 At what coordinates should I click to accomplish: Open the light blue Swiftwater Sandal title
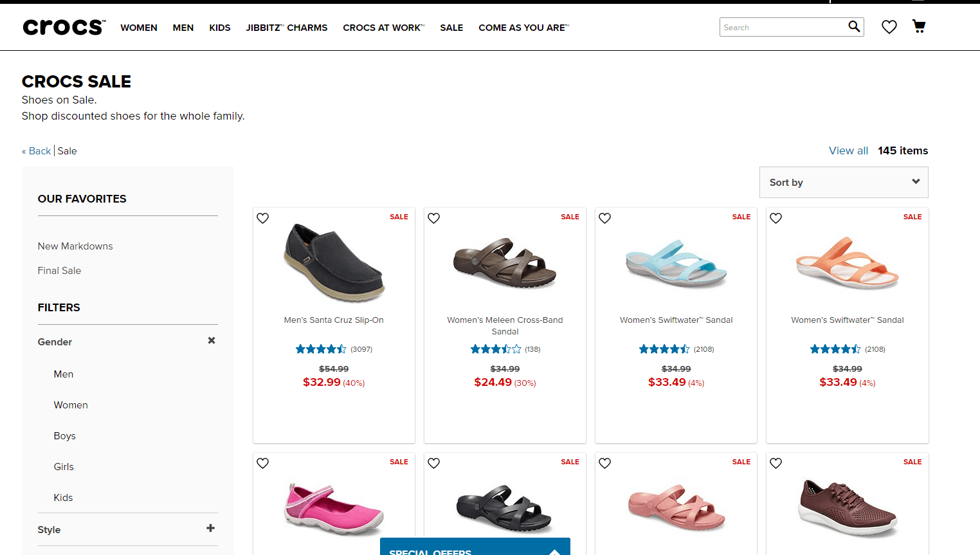676,320
